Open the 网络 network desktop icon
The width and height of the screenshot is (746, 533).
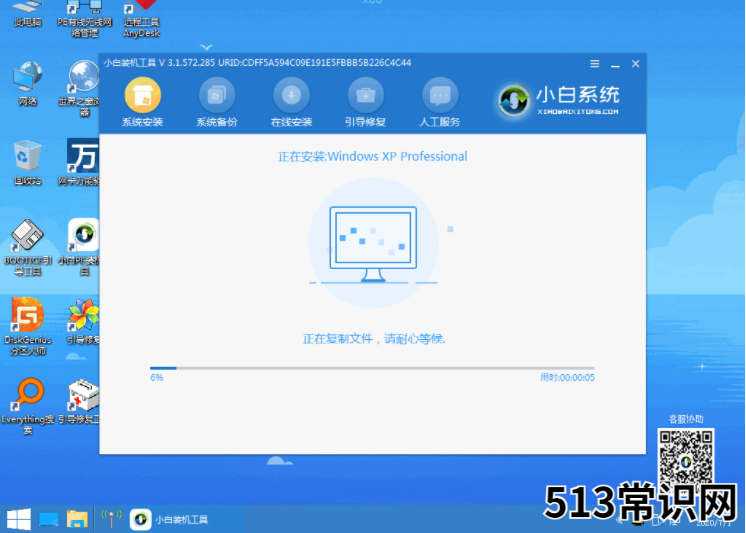click(28, 83)
